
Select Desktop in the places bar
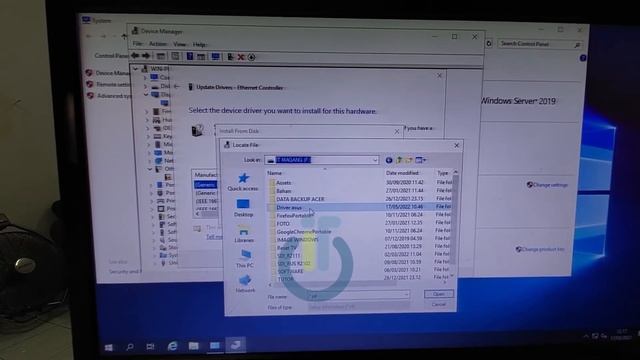(244, 208)
